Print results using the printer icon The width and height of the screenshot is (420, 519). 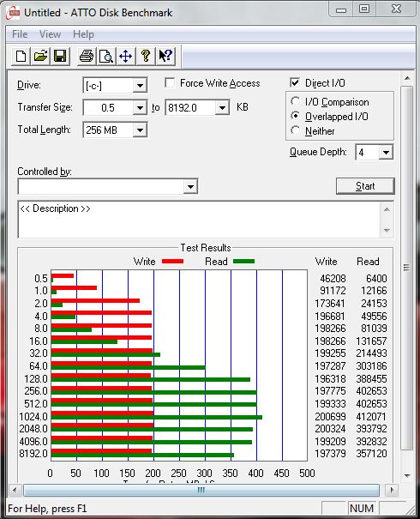(87, 56)
